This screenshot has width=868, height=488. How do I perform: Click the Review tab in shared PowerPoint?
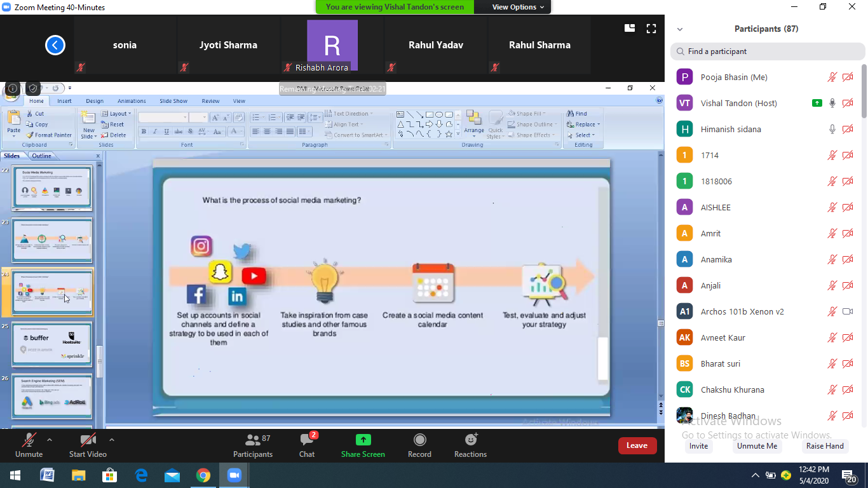point(210,101)
